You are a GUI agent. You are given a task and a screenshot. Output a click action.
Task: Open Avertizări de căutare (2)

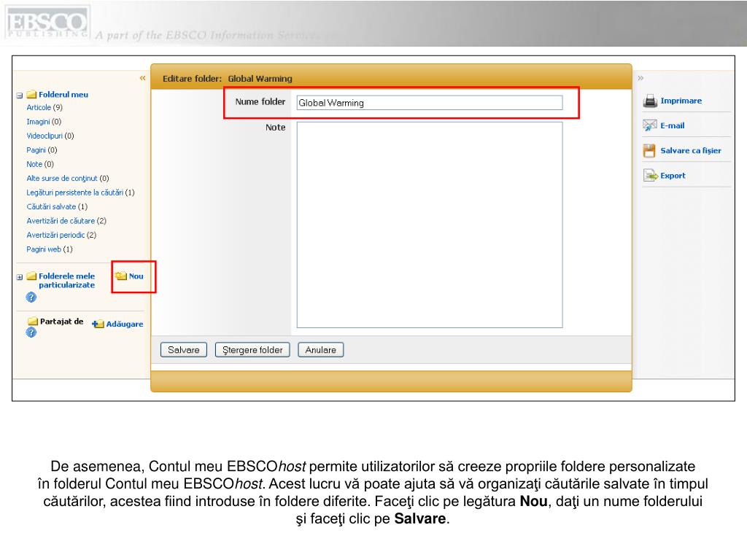point(66,221)
